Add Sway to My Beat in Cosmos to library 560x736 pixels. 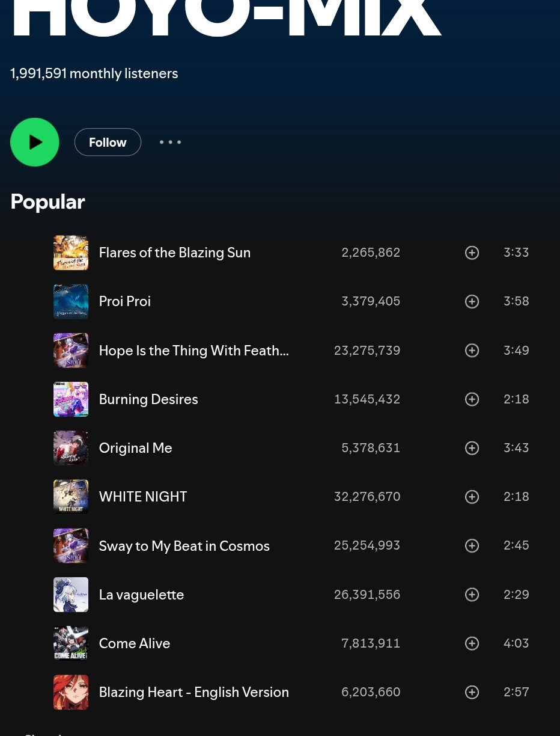pyautogui.click(x=472, y=545)
